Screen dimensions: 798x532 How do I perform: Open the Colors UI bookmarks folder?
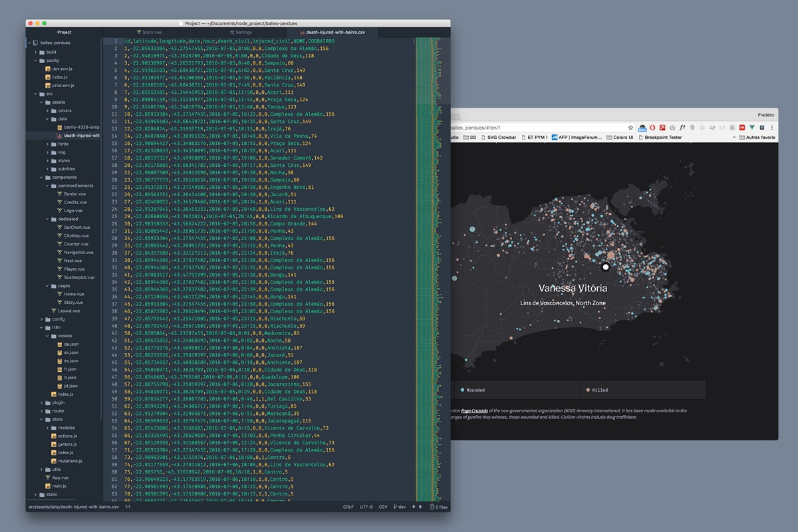[620, 138]
